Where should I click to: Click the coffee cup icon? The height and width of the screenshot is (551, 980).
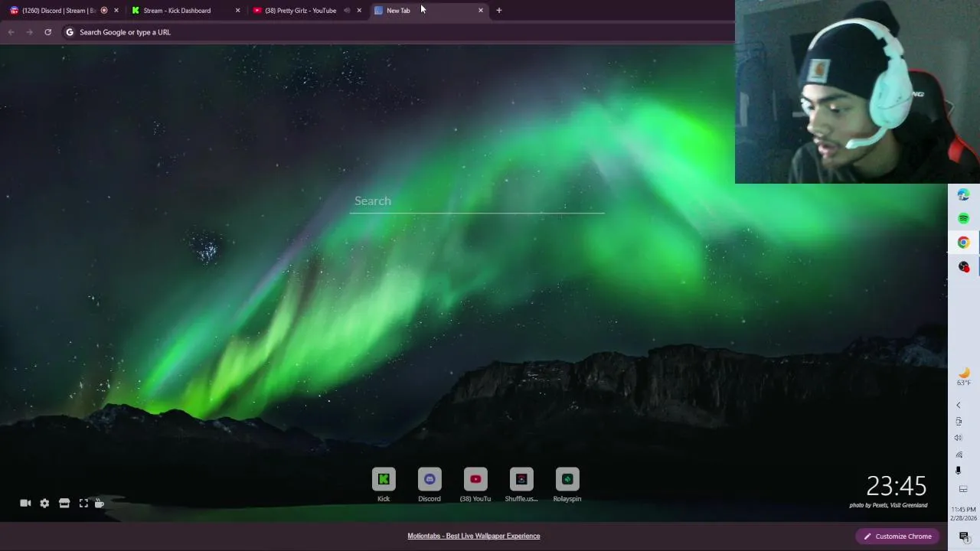[100, 503]
